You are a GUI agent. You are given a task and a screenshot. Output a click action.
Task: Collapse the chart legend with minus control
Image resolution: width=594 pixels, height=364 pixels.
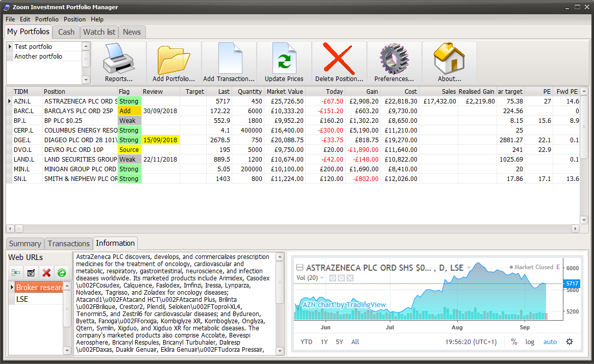pos(300,267)
